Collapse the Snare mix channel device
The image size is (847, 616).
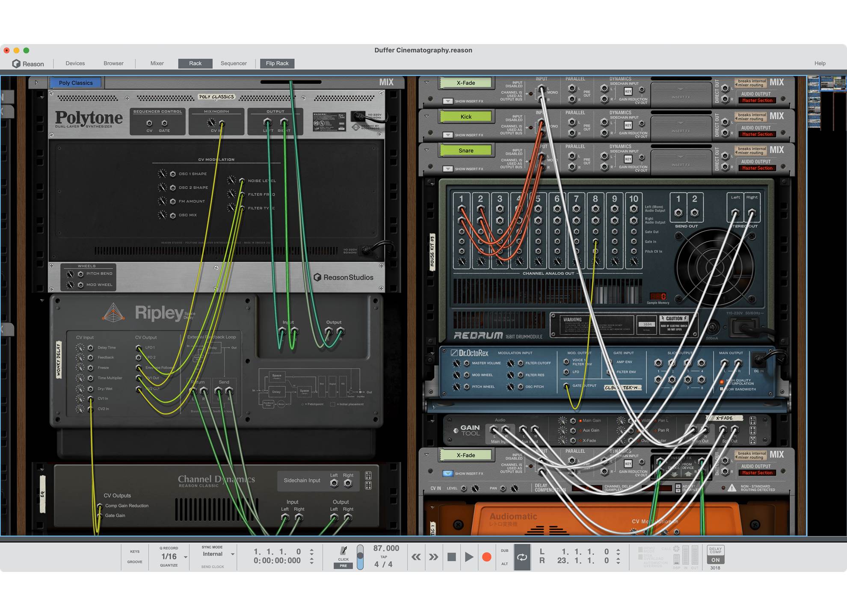[426, 150]
